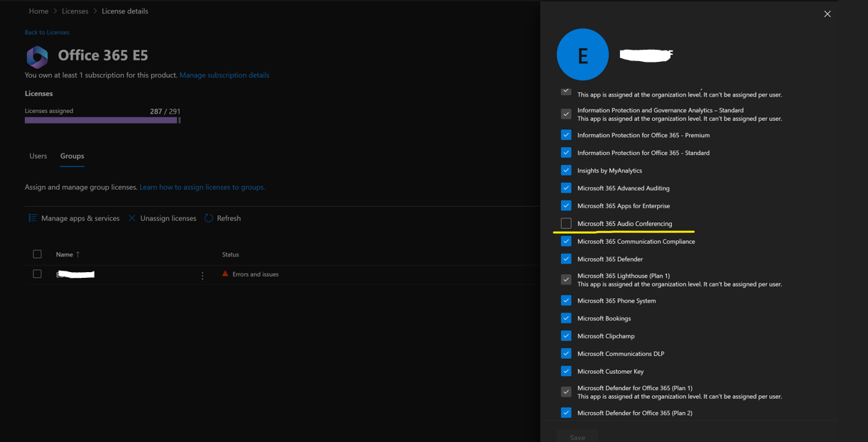Click the red warning triangle status icon
The image size is (868, 442).
tap(225, 274)
